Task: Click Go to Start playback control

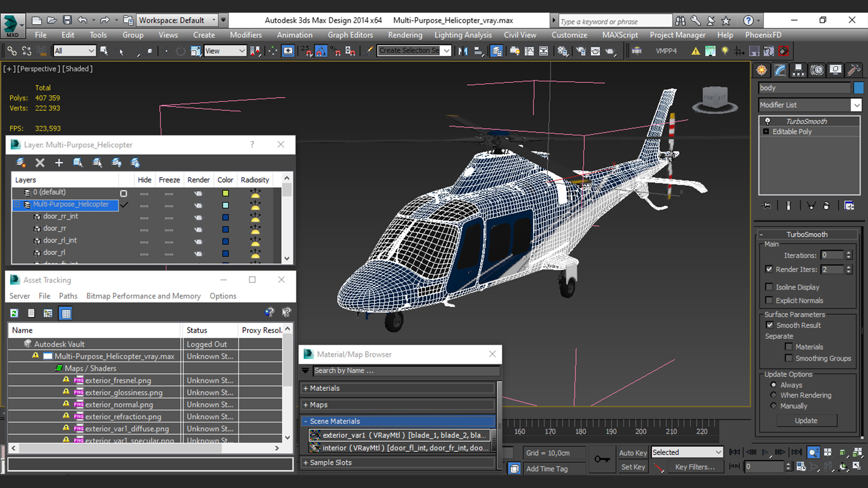Action: 735,452
